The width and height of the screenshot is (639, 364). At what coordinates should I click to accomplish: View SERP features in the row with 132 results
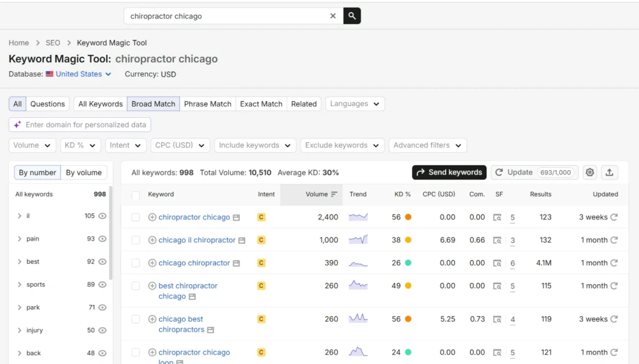click(x=497, y=240)
